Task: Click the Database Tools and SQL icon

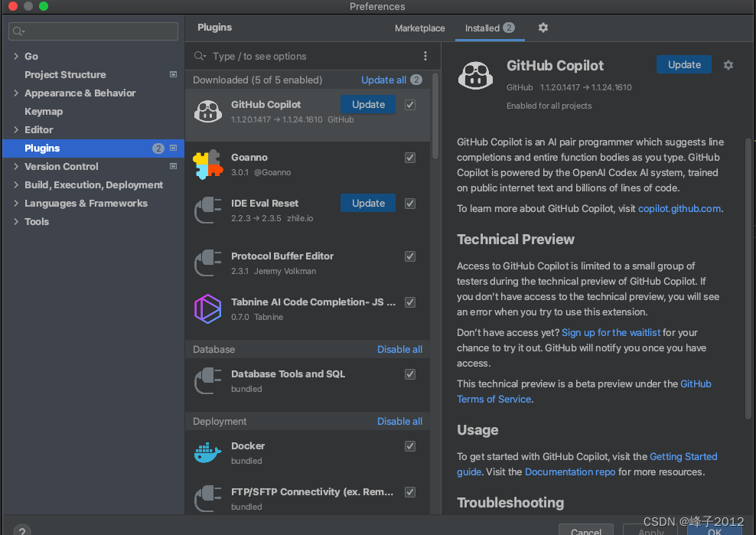Action: pyautogui.click(x=208, y=381)
